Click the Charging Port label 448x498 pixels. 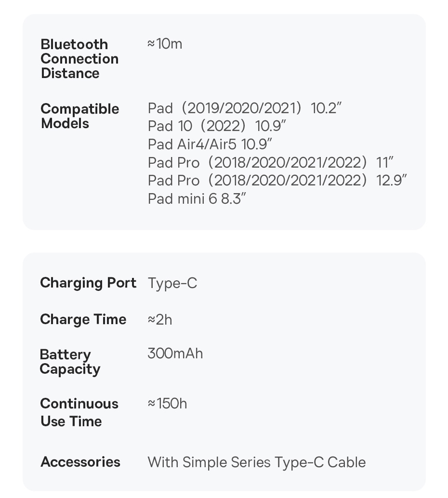tap(88, 283)
